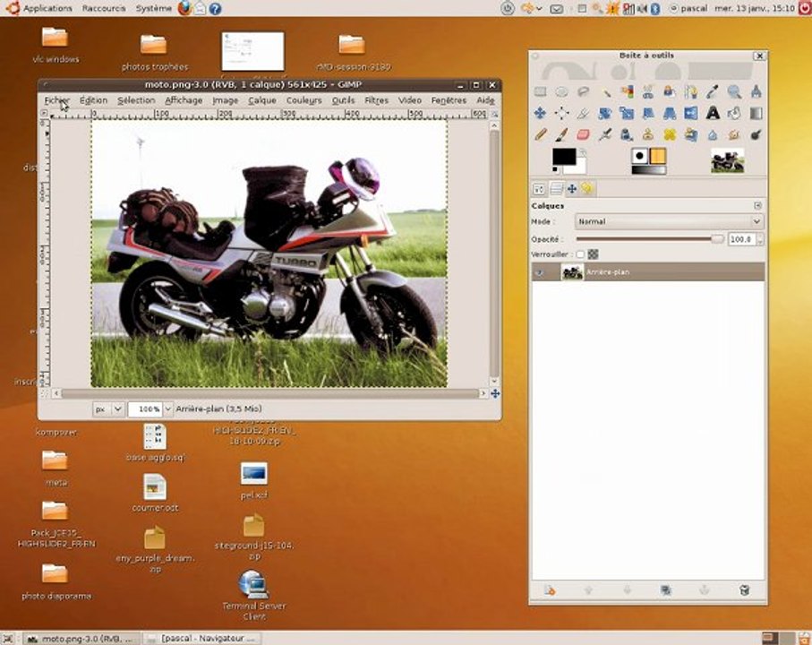812x645 pixels.
Task: Select the Pencil tool
Action: click(540, 134)
